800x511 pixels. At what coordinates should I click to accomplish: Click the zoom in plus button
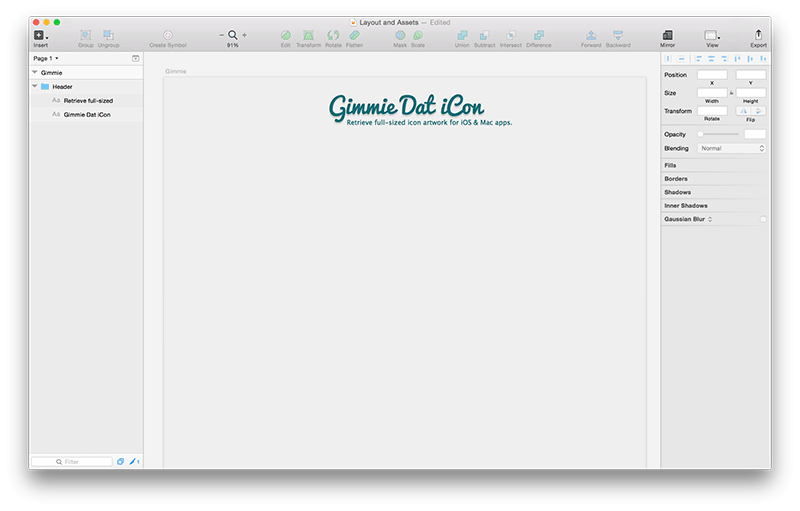[244, 35]
